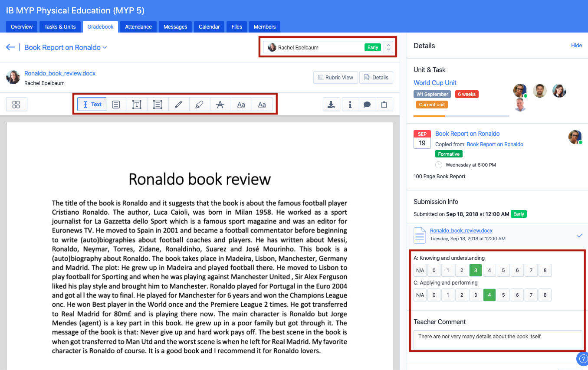The height and width of the screenshot is (370, 588).
Task: Choose the strikethrough text annotation tool
Action: pyautogui.click(x=220, y=105)
